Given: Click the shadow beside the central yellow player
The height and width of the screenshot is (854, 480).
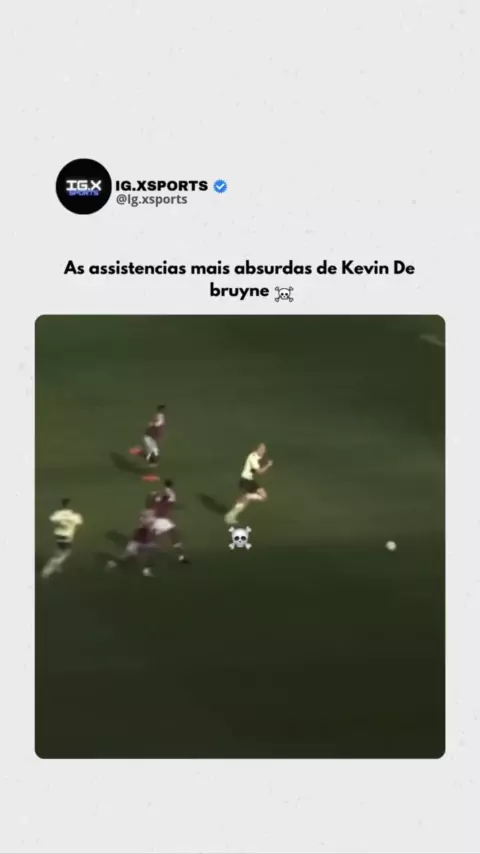Looking at the screenshot, I should tap(211, 503).
